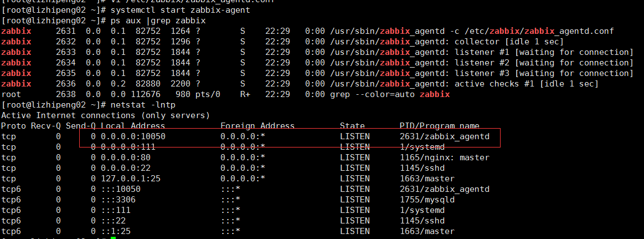Click the 'PID/Program name' column header
Screen dimensions: 644x239
click(440, 125)
